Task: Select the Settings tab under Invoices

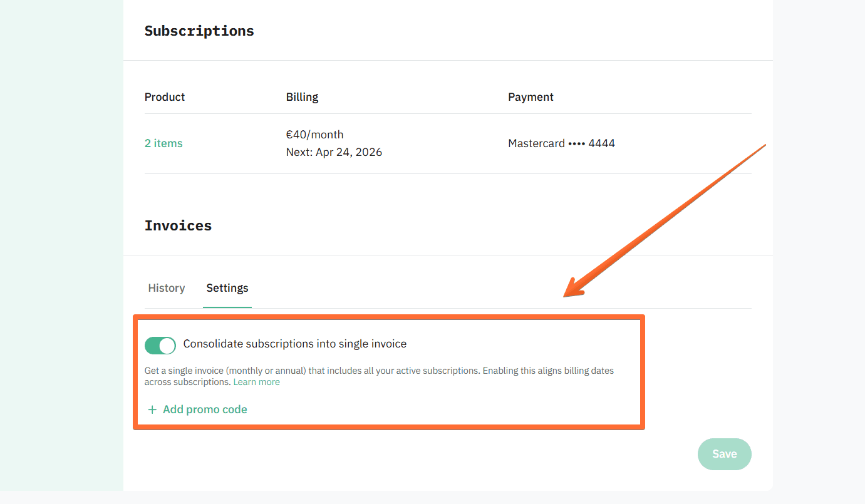Action: (x=227, y=288)
